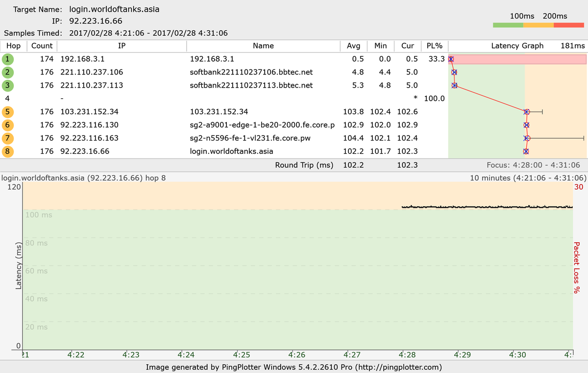Click hop 1 red packet loss bar
The width and height of the screenshot is (588, 373).
pos(517,59)
